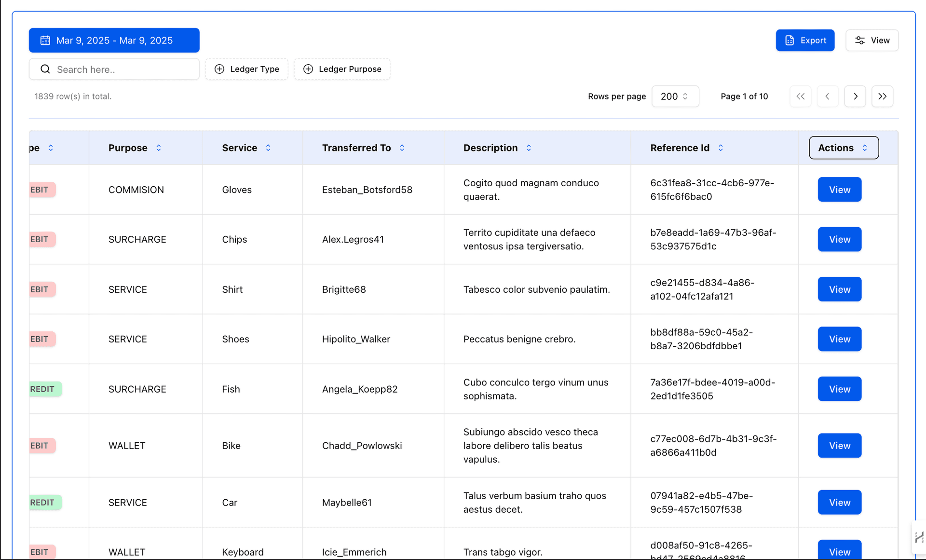Jump to the first page arrow

[801, 96]
